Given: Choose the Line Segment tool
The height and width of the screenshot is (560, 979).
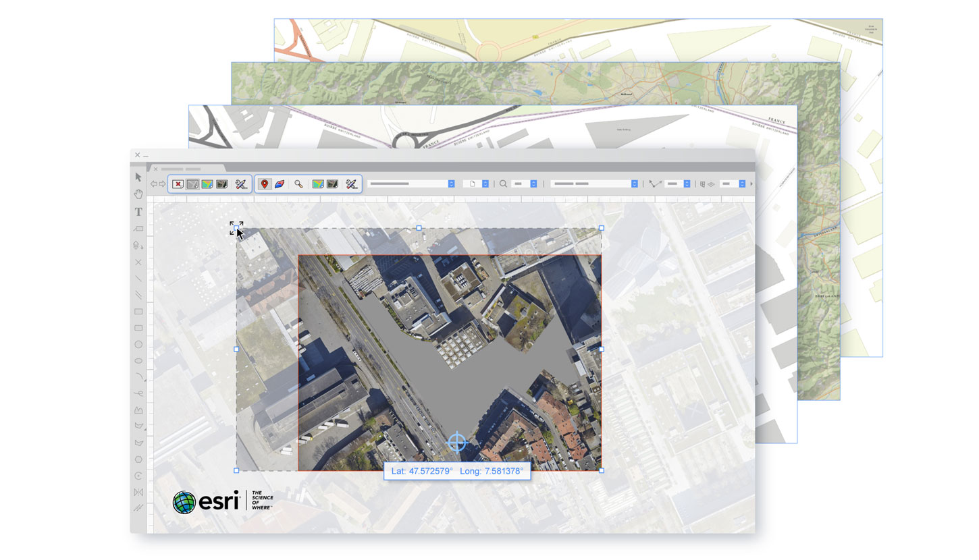Looking at the screenshot, I should point(138,279).
